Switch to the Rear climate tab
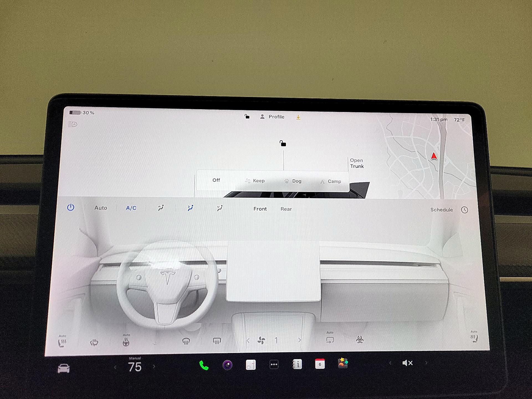This screenshot has height=399, width=532. (x=286, y=209)
